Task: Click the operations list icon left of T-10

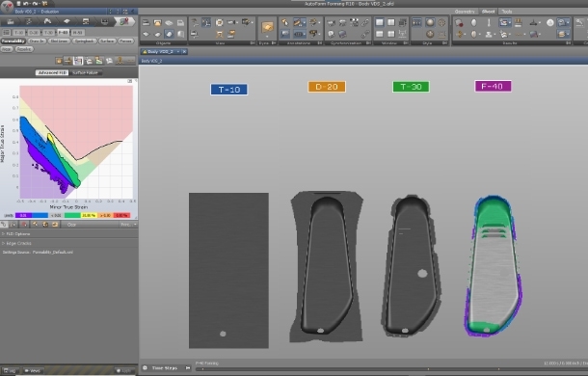Action: pos(7,33)
